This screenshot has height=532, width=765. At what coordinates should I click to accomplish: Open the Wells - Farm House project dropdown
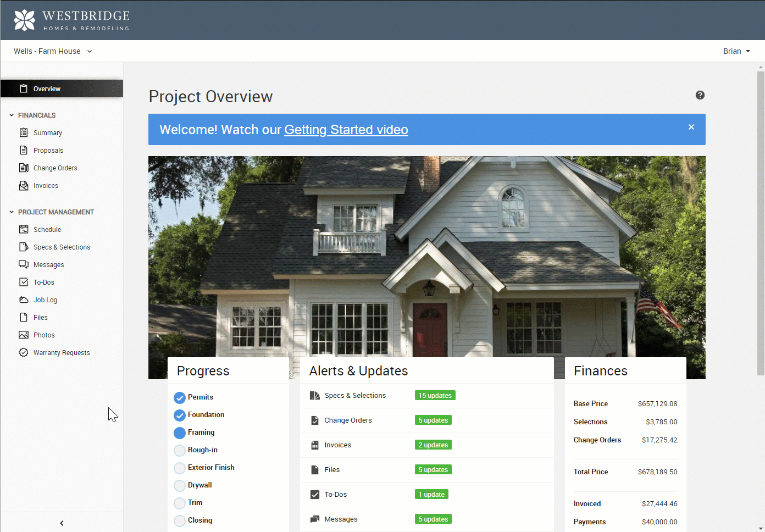(53, 51)
